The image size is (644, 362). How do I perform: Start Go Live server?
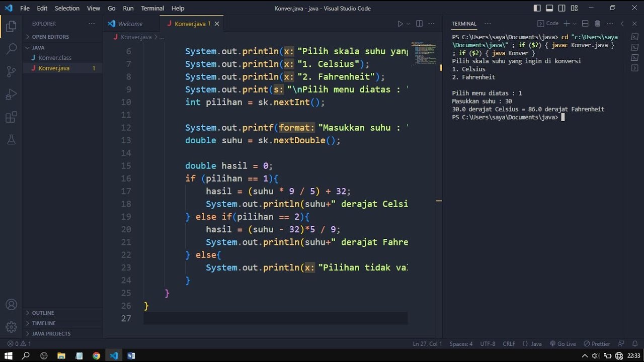562,344
